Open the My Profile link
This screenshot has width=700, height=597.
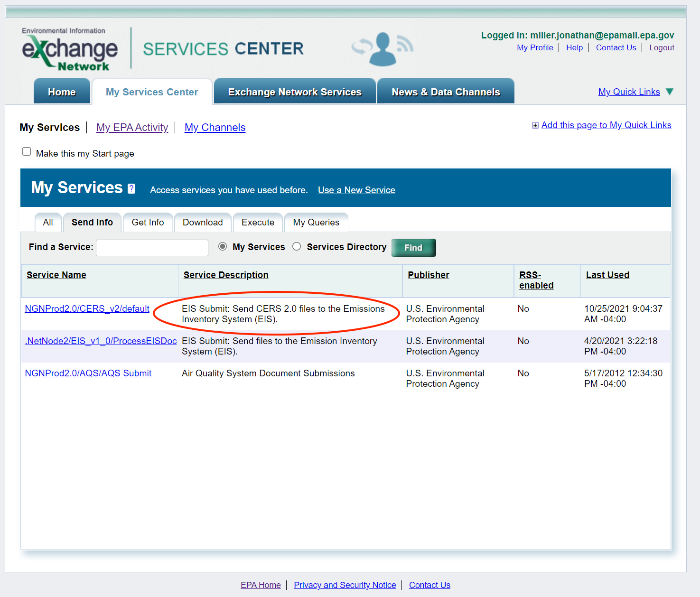(535, 47)
